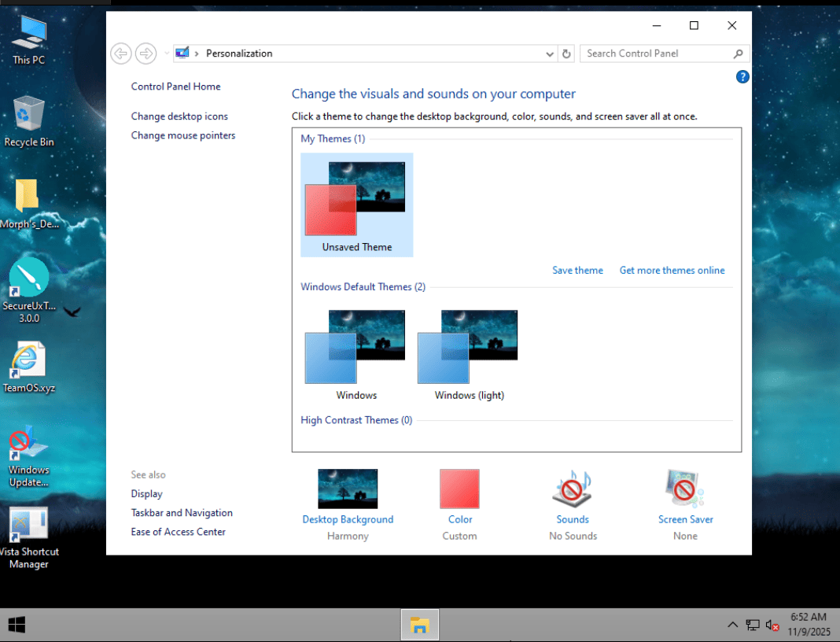Open recent locations dropdown arrow
The width and height of the screenshot is (840, 642).
tap(167, 53)
